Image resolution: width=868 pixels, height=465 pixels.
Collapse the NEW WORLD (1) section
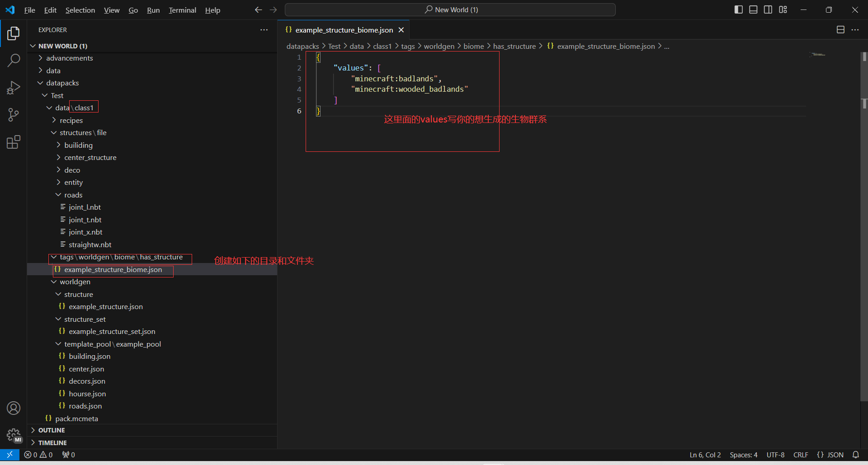point(152,46)
